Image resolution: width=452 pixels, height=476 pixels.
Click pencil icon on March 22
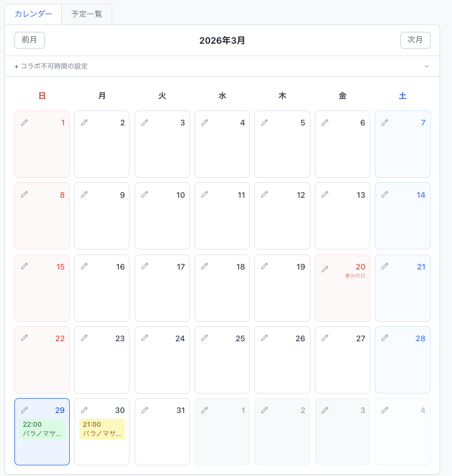(24, 338)
